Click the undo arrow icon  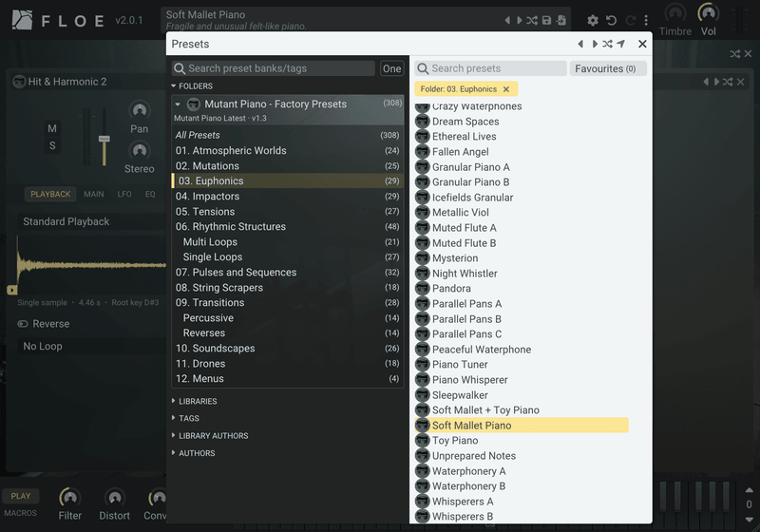tap(611, 20)
